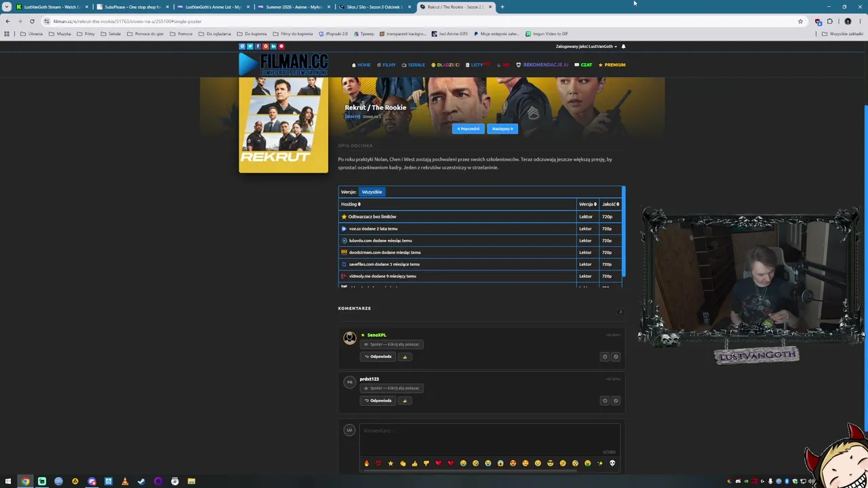Click SenoXPL's avatar
Image resolution: width=868 pixels, height=488 pixels.
click(x=349, y=338)
